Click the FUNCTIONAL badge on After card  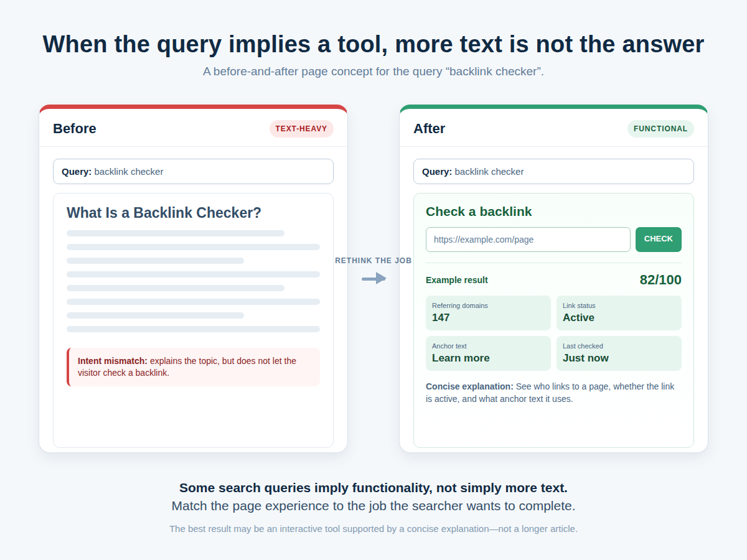(660, 129)
